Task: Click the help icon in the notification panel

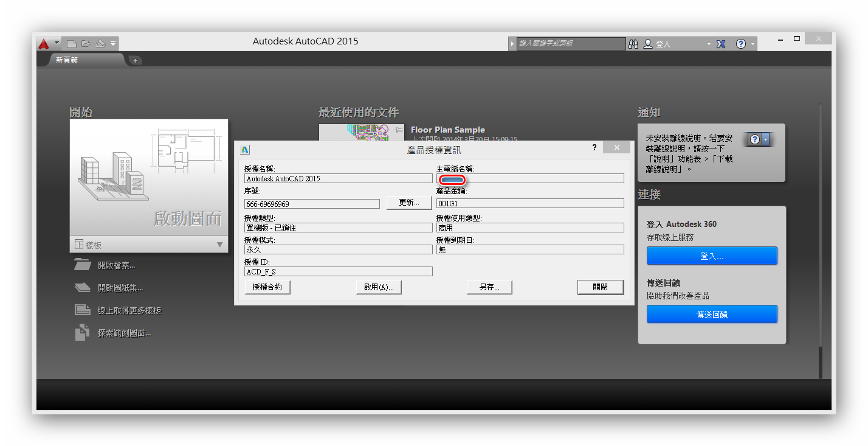Action: point(754,139)
